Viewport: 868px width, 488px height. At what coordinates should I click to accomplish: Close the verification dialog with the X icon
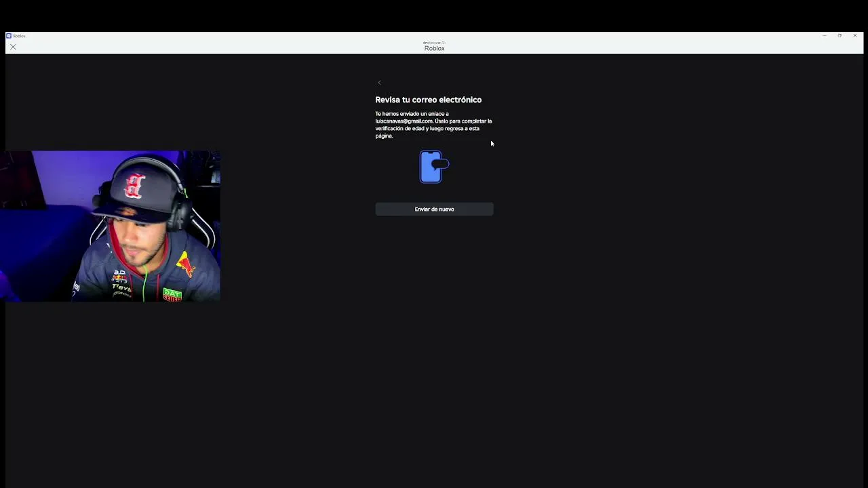(13, 47)
